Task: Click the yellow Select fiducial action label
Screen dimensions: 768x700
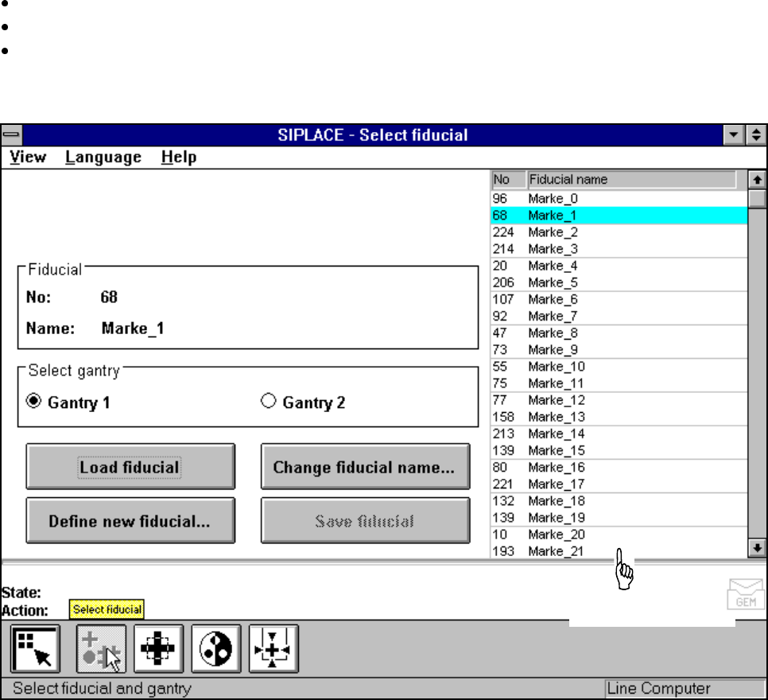Action: point(107,609)
